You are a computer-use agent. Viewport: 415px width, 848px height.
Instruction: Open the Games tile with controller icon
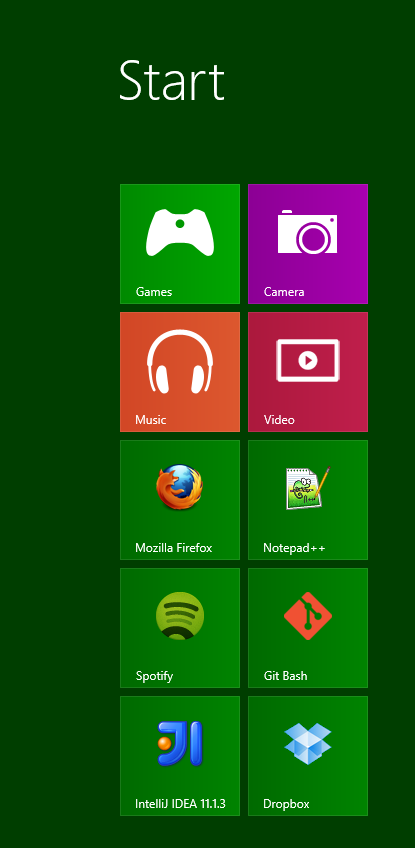(x=180, y=244)
